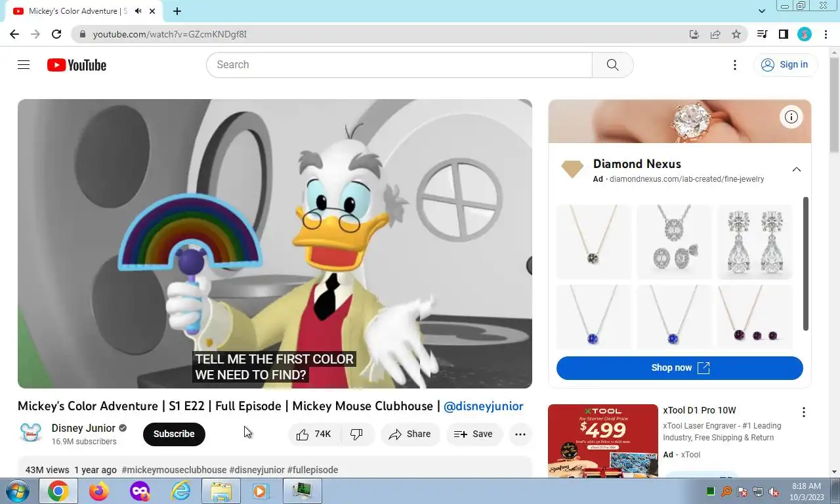Collapse the Diamond Nexus ad panel
This screenshot has height=504, width=840.
(796, 169)
